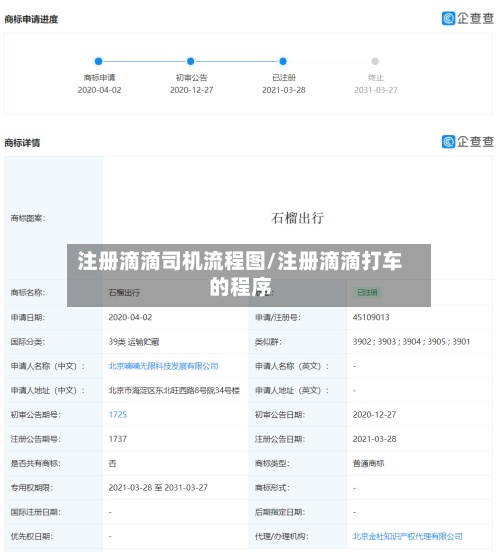The height and width of the screenshot is (552, 500).
Task: Click the 专用权期限 label
Action: click(32, 488)
